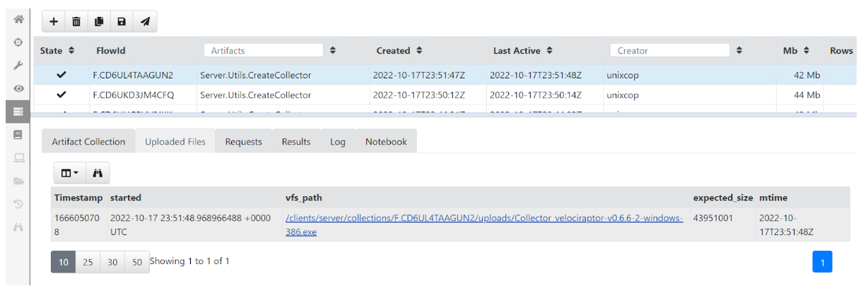Open the column chooser dropdown
Screen dimensions: 868x298
click(x=69, y=173)
